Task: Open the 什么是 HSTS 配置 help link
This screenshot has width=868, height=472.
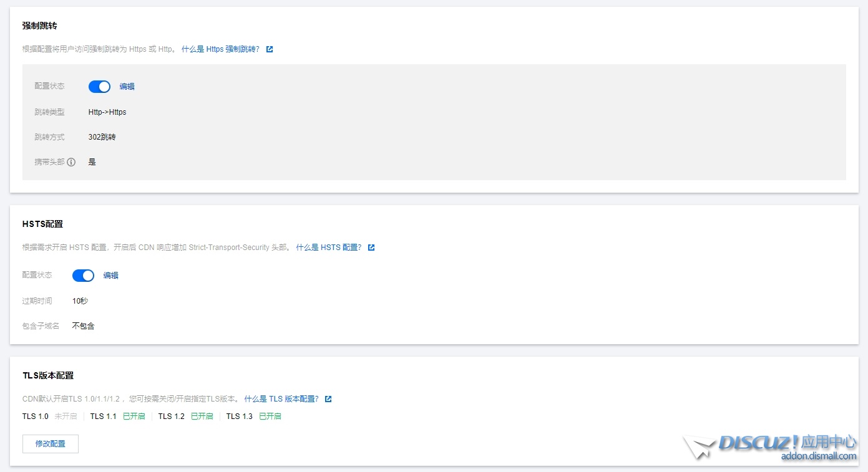Action: [x=329, y=248]
